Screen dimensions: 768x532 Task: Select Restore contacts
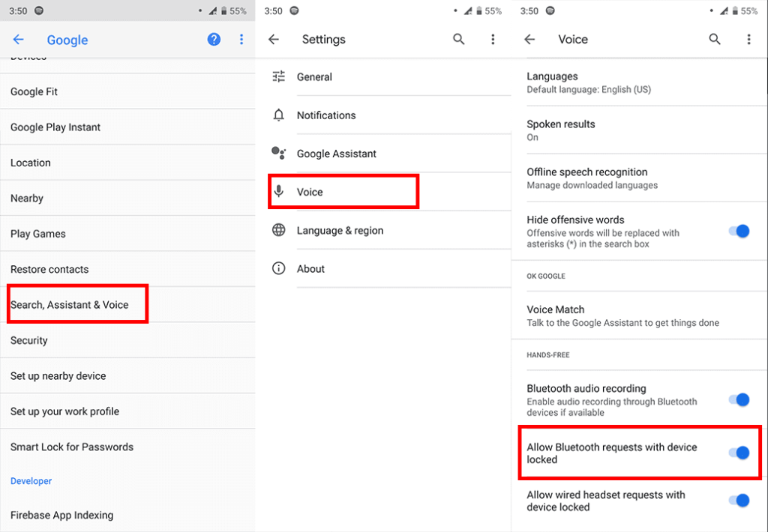point(127,269)
